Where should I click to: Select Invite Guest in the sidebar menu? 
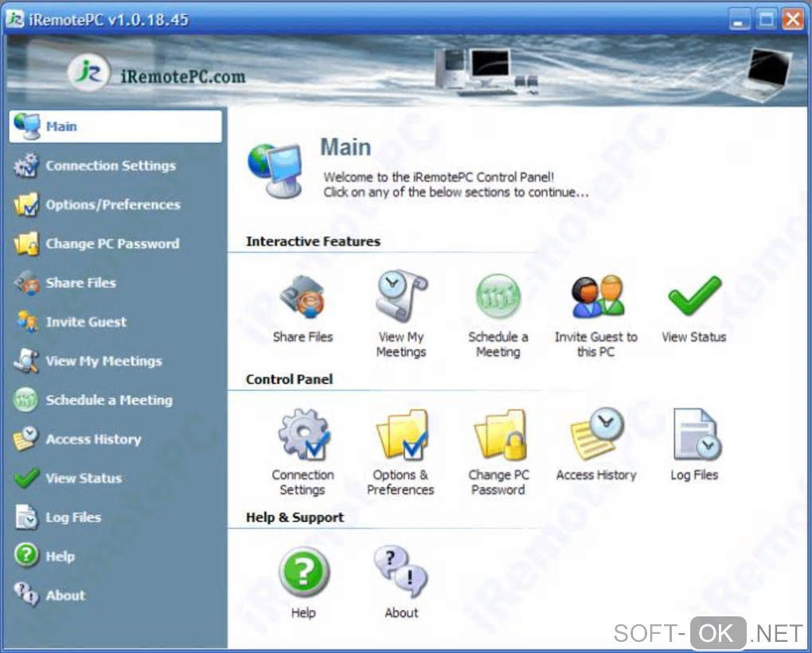(86, 322)
